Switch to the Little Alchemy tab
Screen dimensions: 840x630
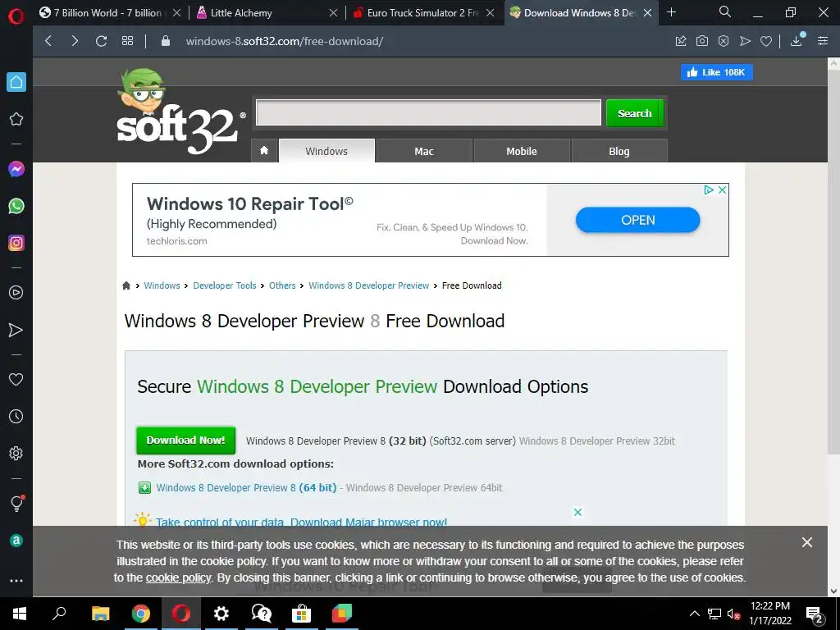[x=267, y=13]
